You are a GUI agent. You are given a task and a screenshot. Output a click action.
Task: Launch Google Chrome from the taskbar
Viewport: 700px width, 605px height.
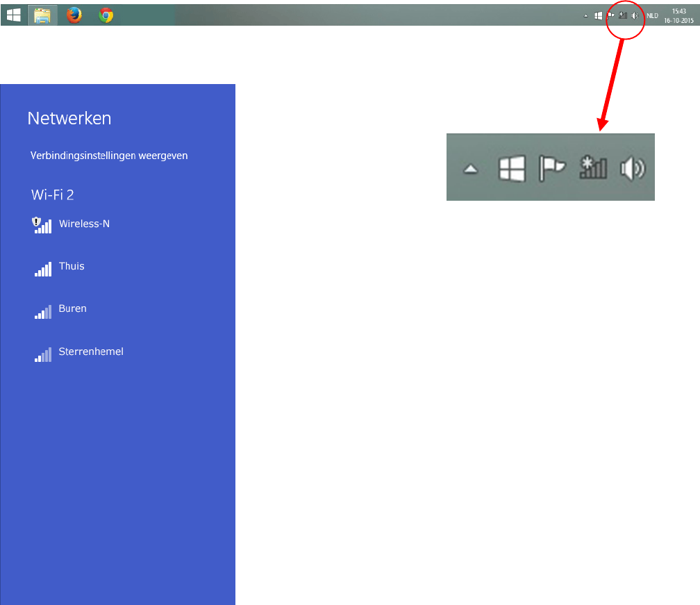pyautogui.click(x=106, y=15)
